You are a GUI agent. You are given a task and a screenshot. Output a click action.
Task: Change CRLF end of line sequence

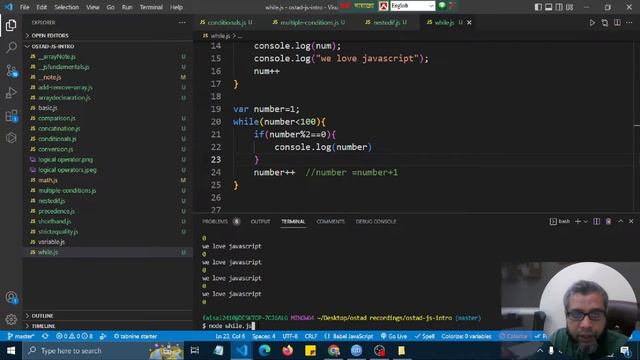point(311,336)
